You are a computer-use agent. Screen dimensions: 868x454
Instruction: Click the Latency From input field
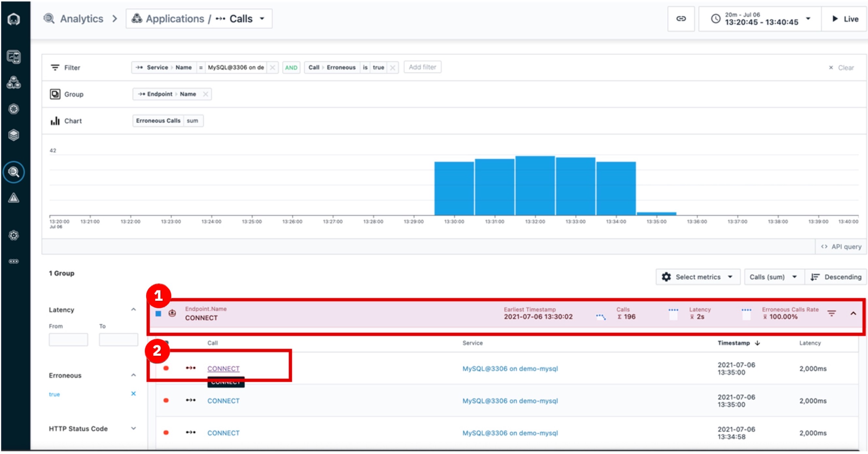tap(68, 340)
